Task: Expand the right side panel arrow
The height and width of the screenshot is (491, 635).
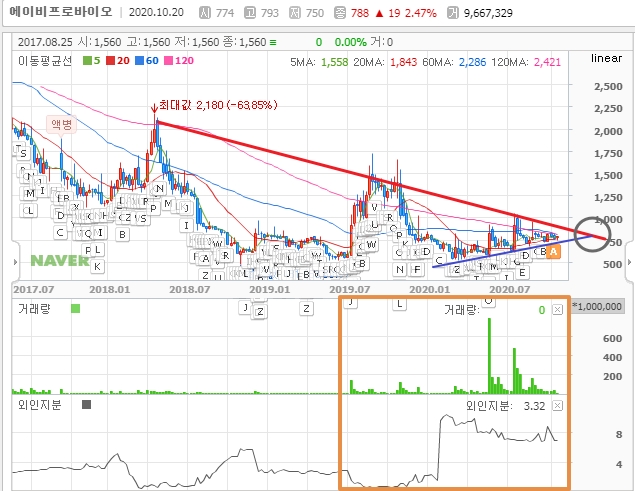Action: coord(629,262)
